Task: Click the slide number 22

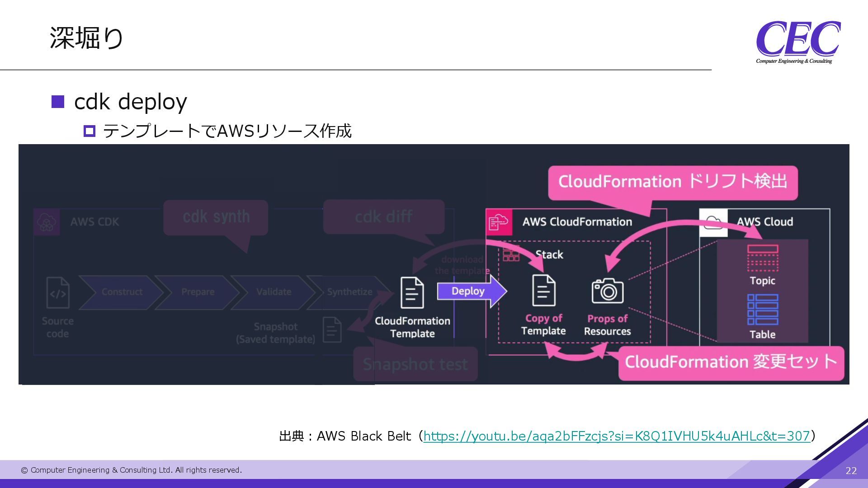Action: click(851, 471)
